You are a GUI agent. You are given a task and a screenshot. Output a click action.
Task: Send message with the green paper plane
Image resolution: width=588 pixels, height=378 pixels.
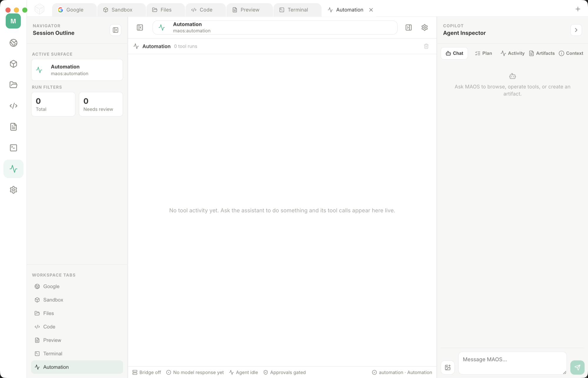[577, 367]
